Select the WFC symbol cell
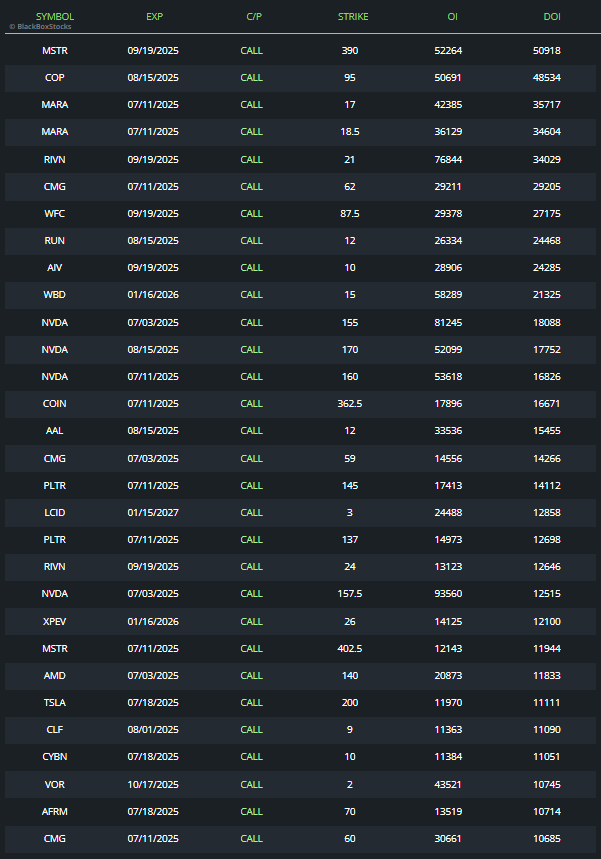 [x=55, y=213]
